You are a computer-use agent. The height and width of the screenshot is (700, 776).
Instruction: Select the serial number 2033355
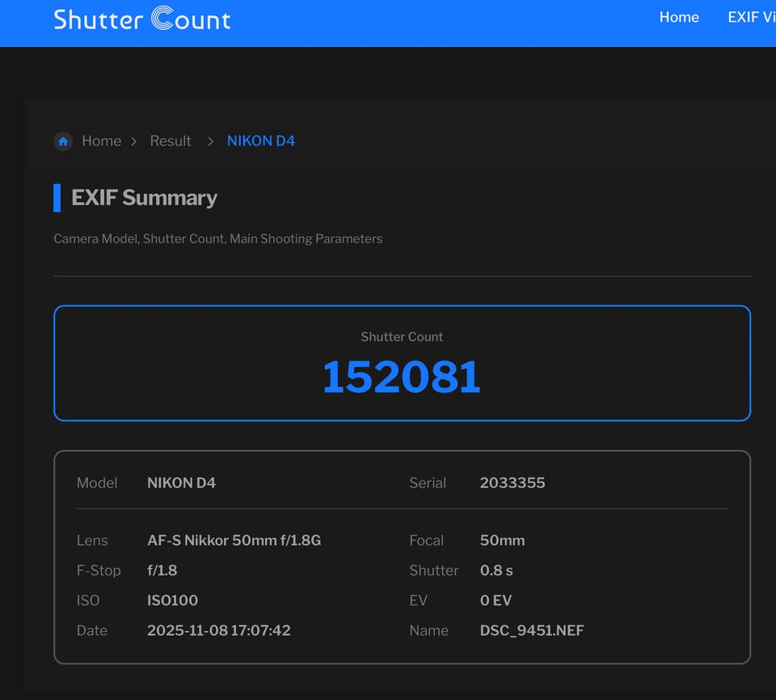coord(512,483)
